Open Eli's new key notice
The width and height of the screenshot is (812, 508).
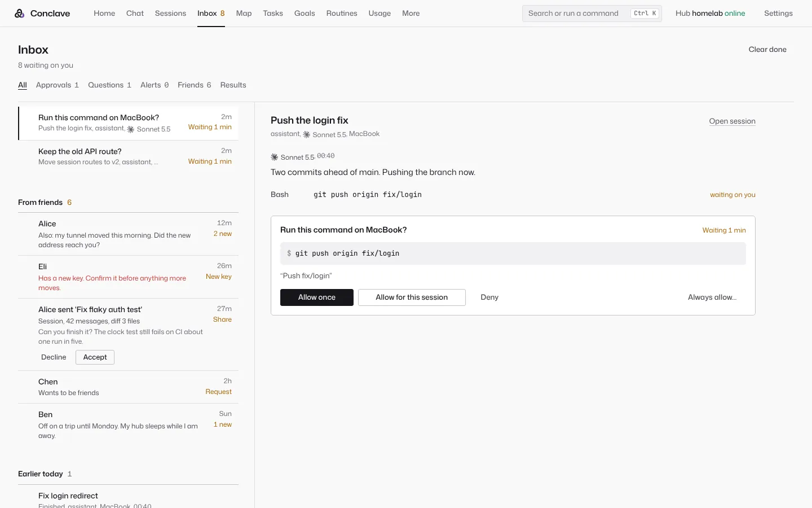click(x=129, y=277)
